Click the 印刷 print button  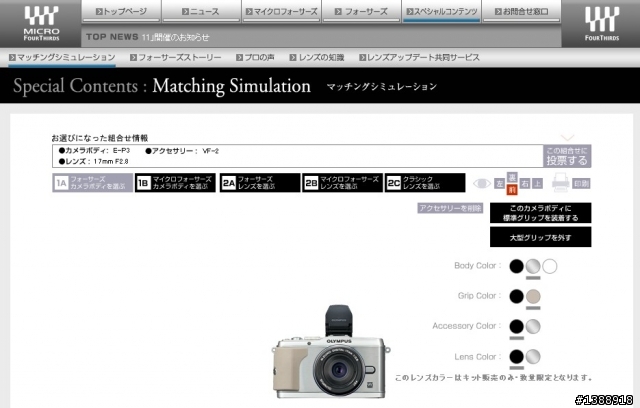pyautogui.click(x=581, y=184)
